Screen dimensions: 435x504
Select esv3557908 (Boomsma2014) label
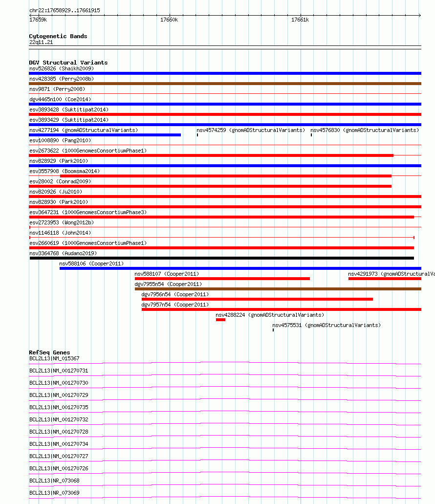tap(65, 171)
